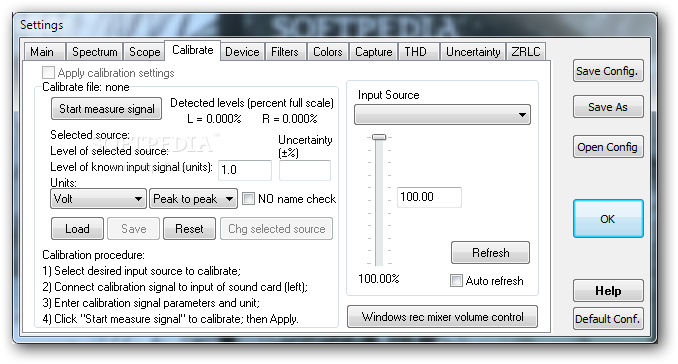678x364 pixels.
Task: Open Help
Action: [x=608, y=291]
